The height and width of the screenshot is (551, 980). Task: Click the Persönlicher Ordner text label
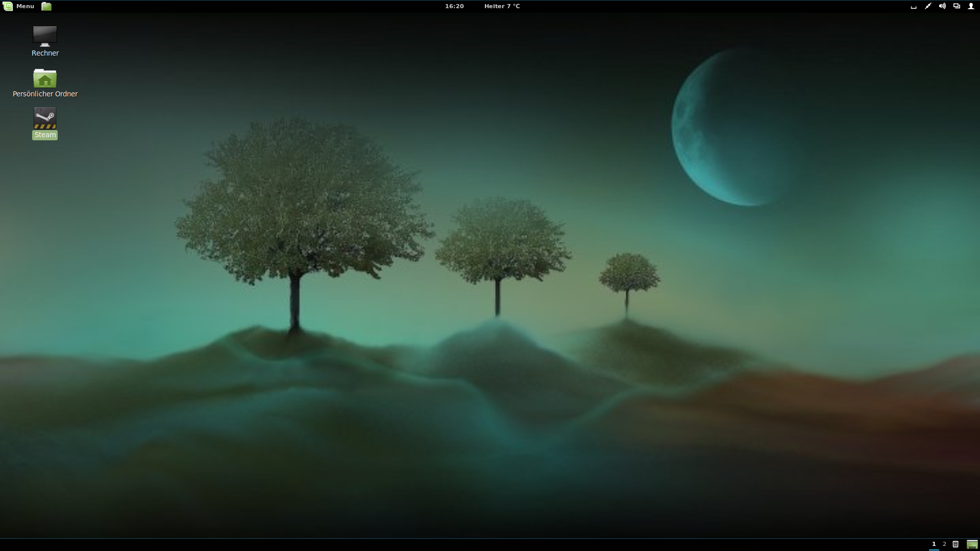tap(45, 94)
